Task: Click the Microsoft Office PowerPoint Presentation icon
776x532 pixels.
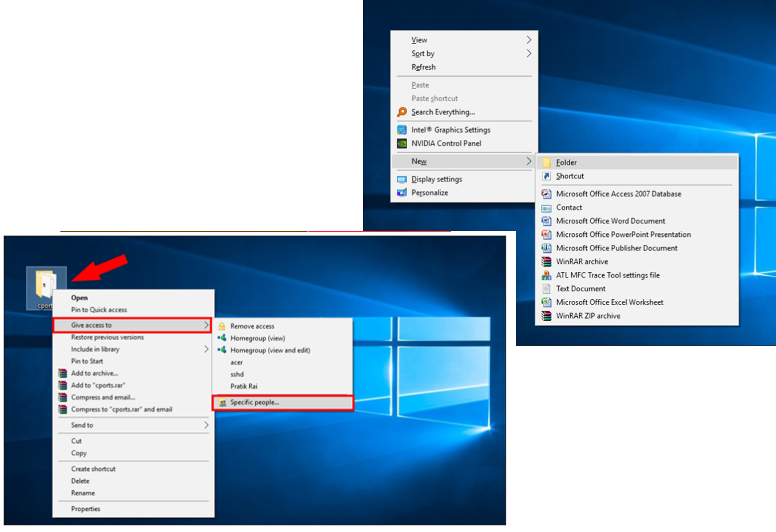Action: click(547, 235)
